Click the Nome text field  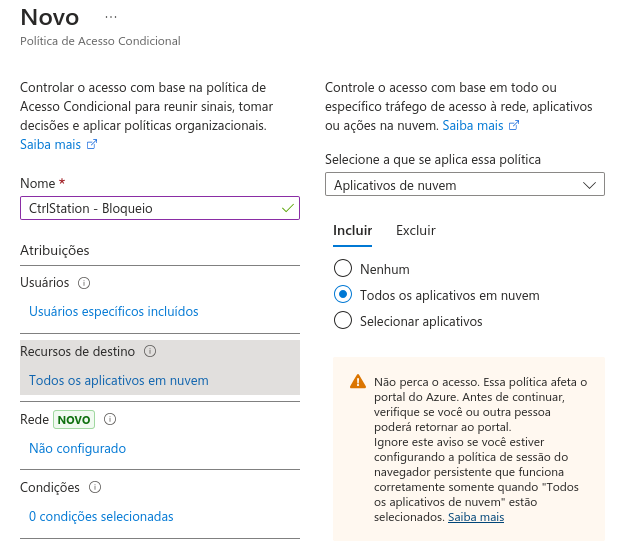click(x=150, y=208)
